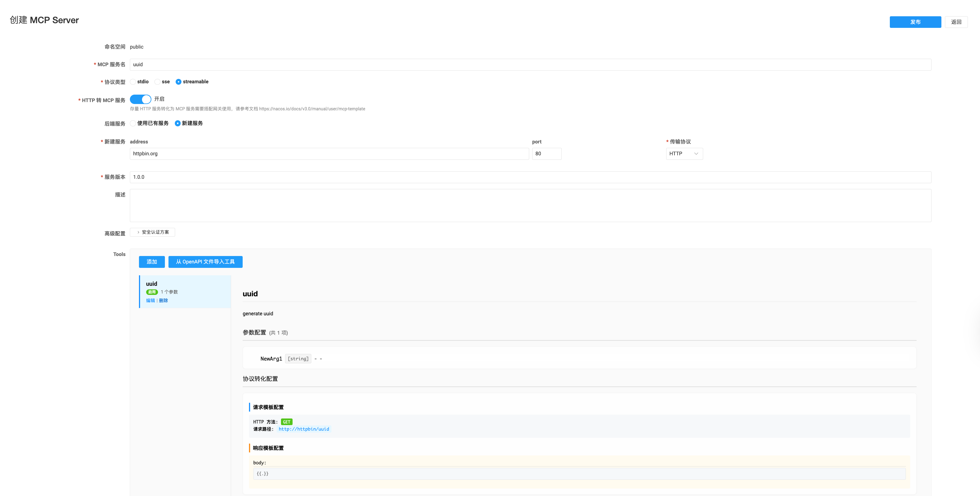Click the 添加 tool button

tap(151, 262)
